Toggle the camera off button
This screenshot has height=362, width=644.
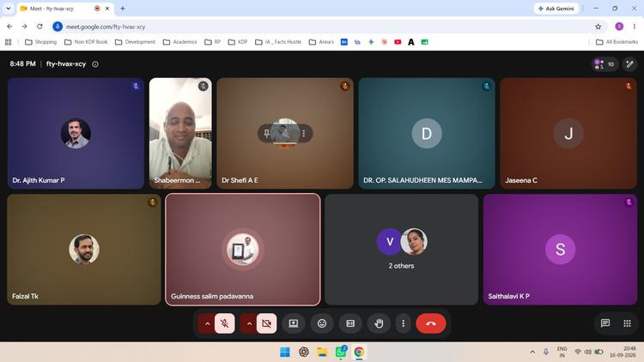tap(266, 323)
